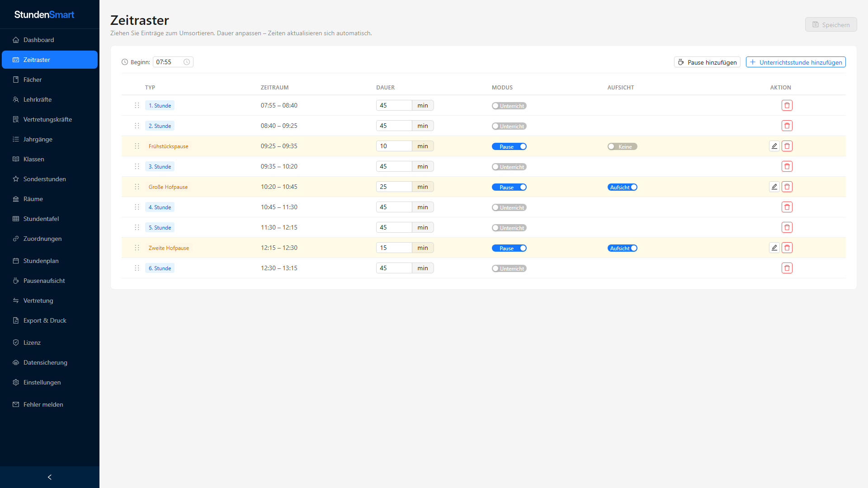This screenshot has height=488, width=868.
Task: Click the drag handle of Frühstückspause
Action: [137, 146]
